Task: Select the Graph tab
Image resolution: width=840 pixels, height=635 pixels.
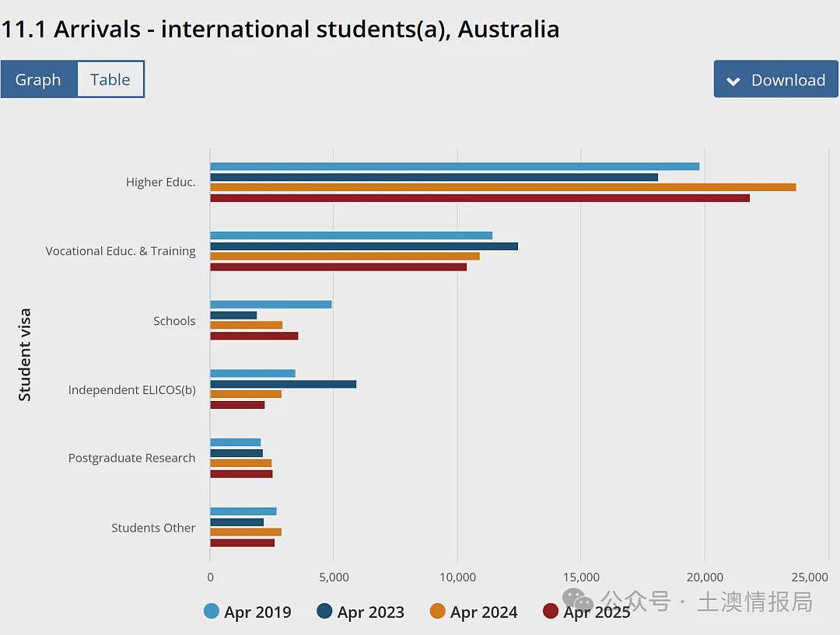Action: (39, 79)
